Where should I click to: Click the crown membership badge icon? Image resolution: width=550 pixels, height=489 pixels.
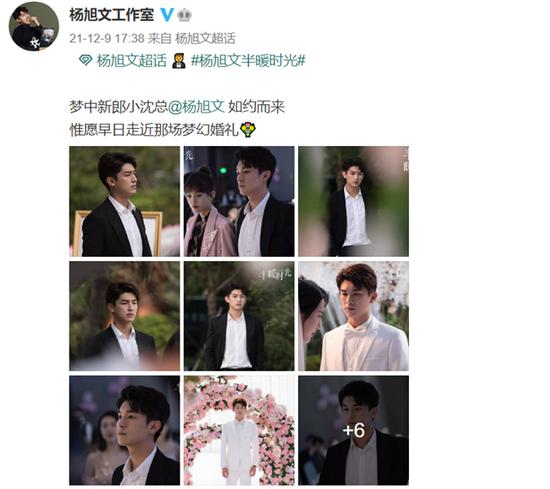(x=184, y=15)
